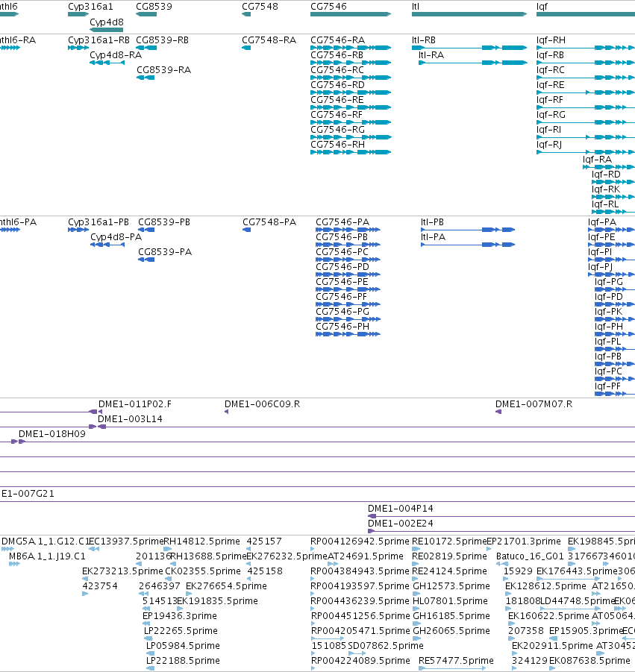Select the ltl-RA transcript label

(431, 55)
